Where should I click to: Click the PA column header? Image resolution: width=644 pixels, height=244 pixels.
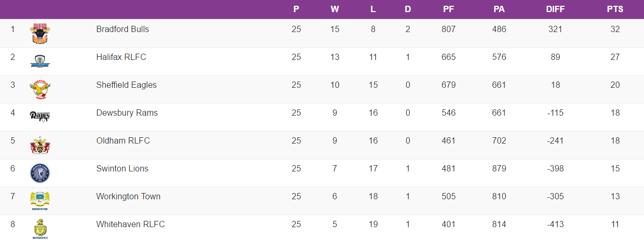(499, 9)
